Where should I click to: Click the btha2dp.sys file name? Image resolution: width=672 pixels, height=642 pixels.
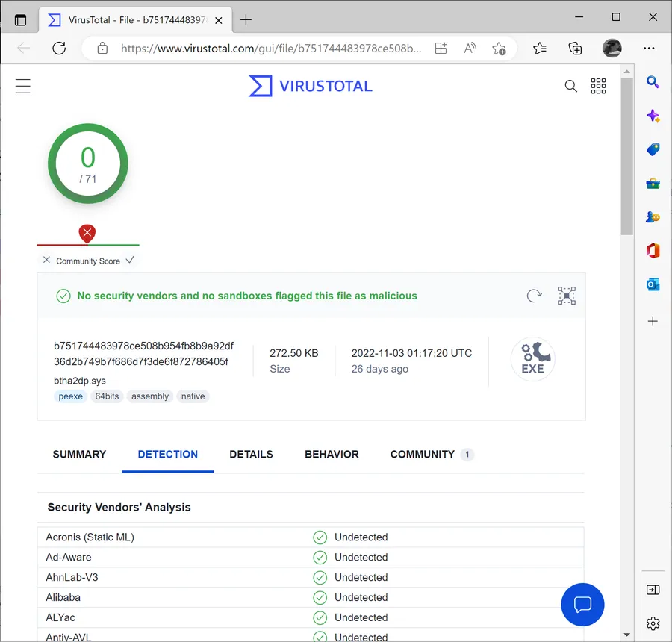(x=80, y=381)
